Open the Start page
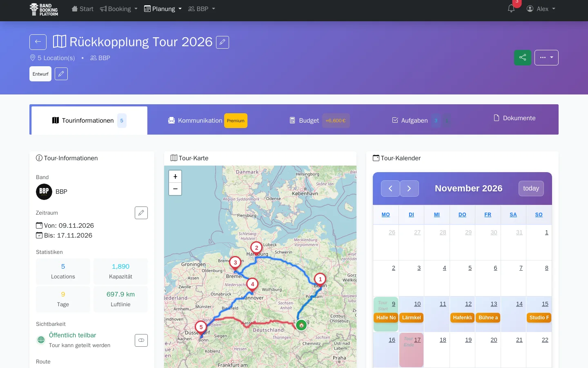Viewport: 588px width, 368px height. (82, 9)
